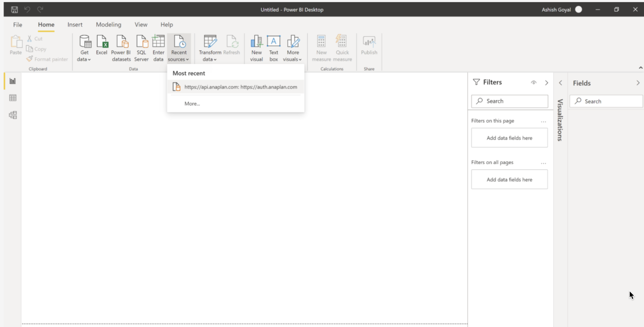Open the Home ribbon tab

point(46,24)
